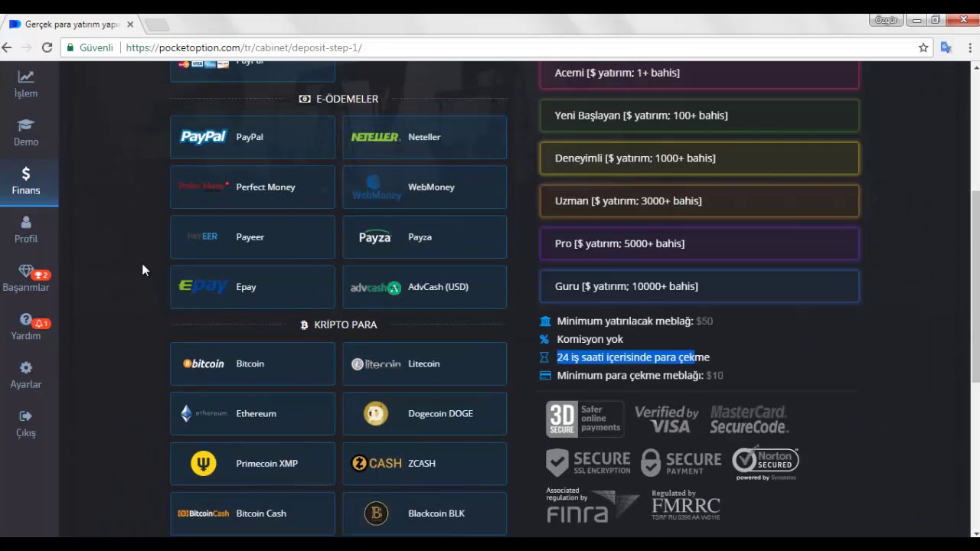The width and height of the screenshot is (980, 551).
Task: Choose Perfect Money payment method
Action: (x=253, y=187)
